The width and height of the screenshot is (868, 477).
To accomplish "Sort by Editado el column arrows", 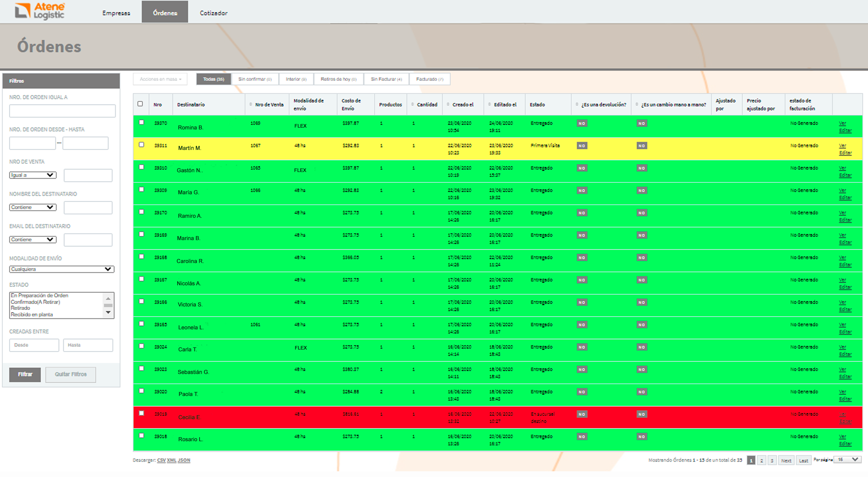I will (489, 104).
